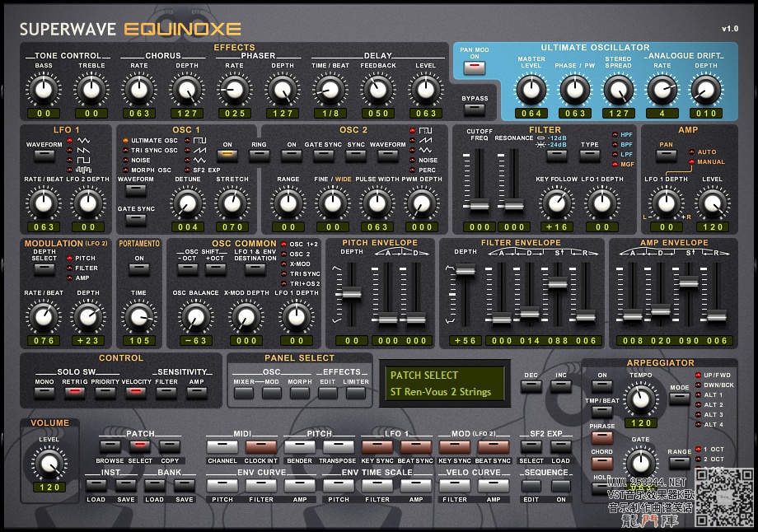Toggle the Mono solo switch
This screenshot has width=758, height=532.
[44, 392]
